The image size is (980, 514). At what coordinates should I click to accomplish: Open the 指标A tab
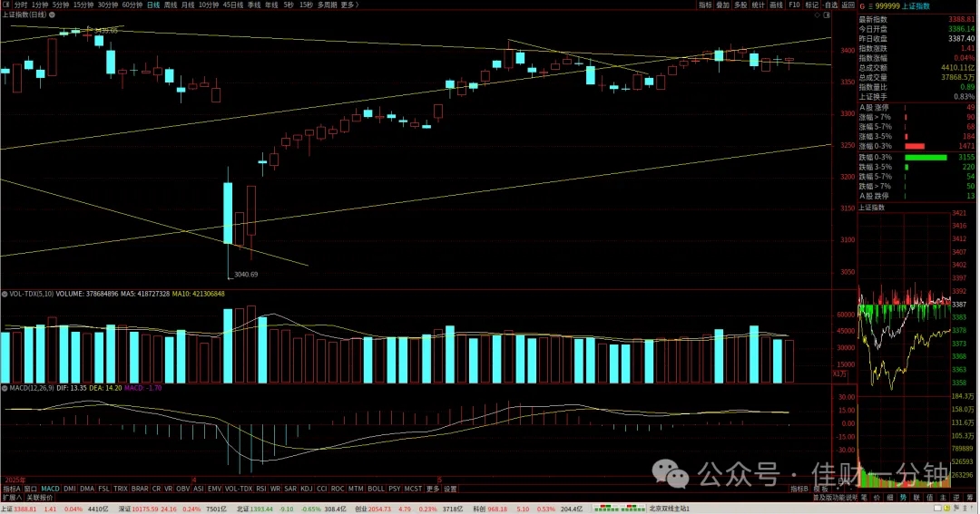pos(11,489)
